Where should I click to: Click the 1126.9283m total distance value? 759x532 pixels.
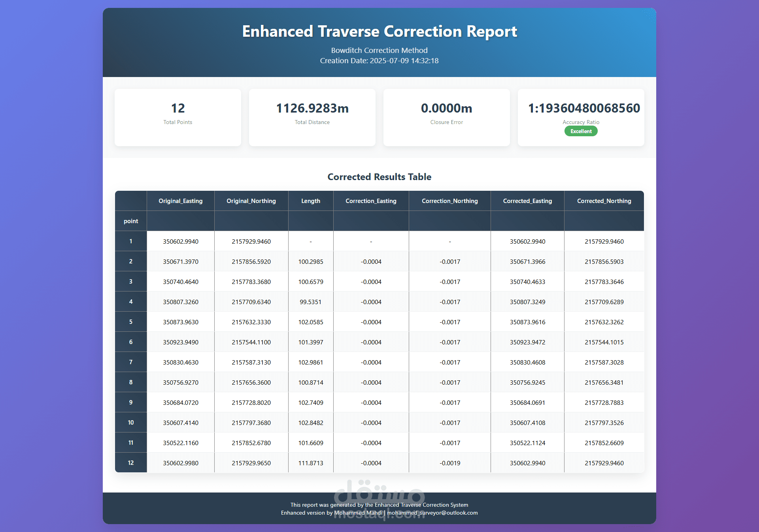(312, 108)
